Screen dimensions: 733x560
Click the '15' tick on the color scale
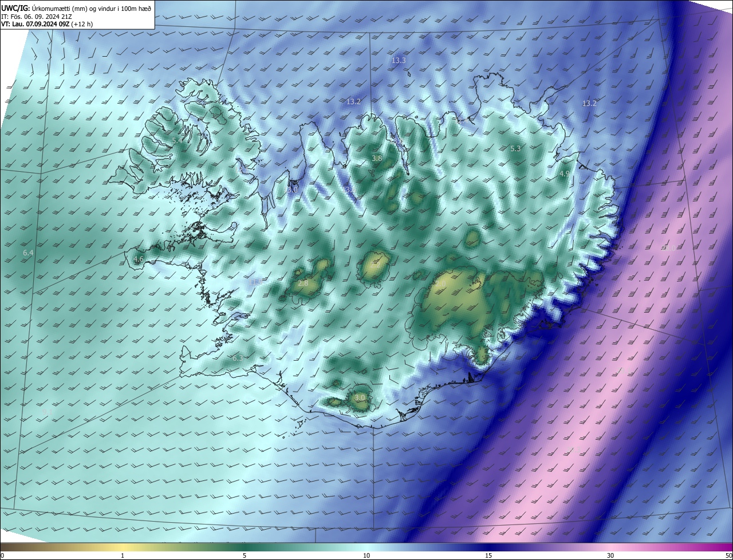point(488,555)
